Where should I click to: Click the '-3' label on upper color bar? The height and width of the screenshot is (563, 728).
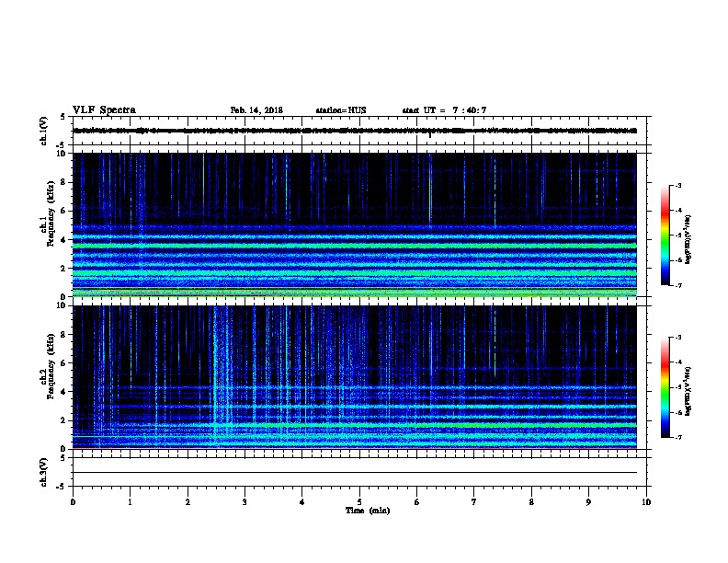point(677,185)
